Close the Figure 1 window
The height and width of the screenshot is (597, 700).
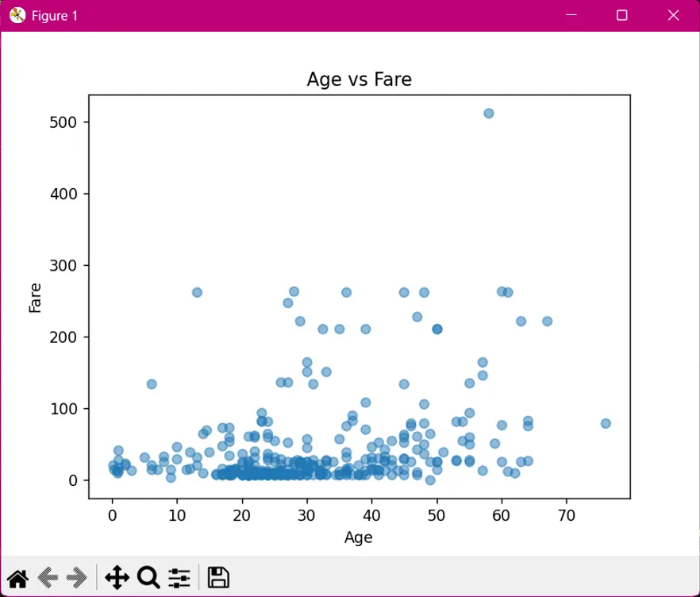pyautogui.click(x=673, y=15)
